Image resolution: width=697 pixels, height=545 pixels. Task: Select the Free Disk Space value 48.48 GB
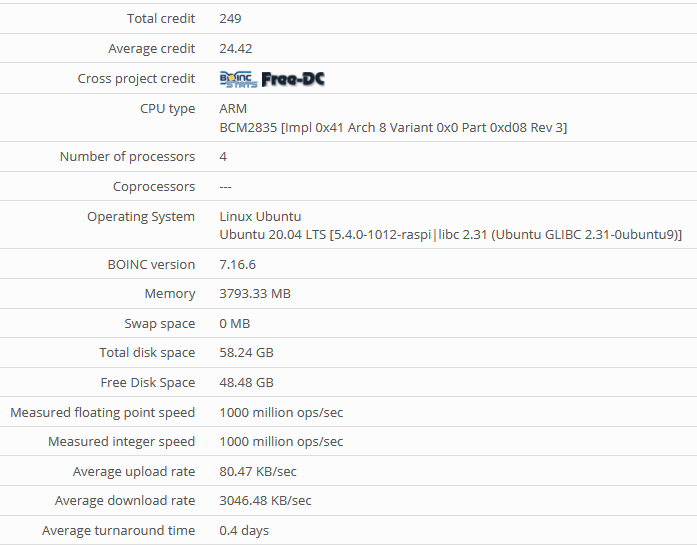tap(246, 383)
